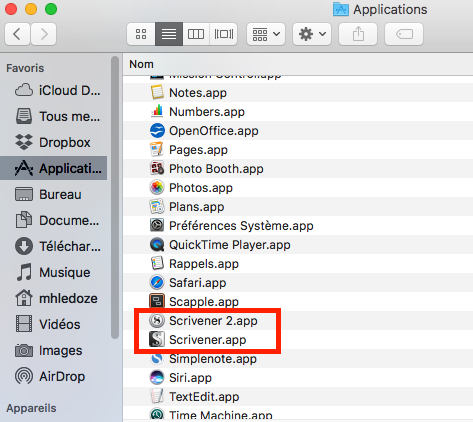Click the Plans.app icon

click(157, 206)
